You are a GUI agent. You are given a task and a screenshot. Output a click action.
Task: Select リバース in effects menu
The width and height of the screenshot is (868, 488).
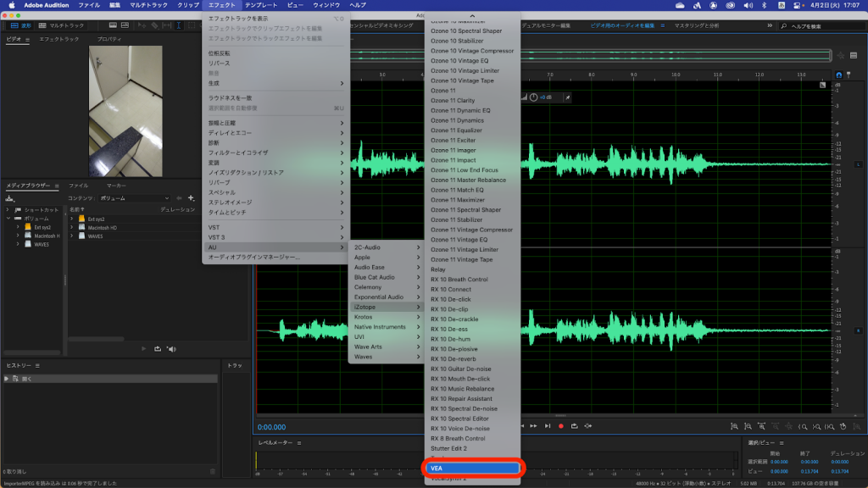275,64
